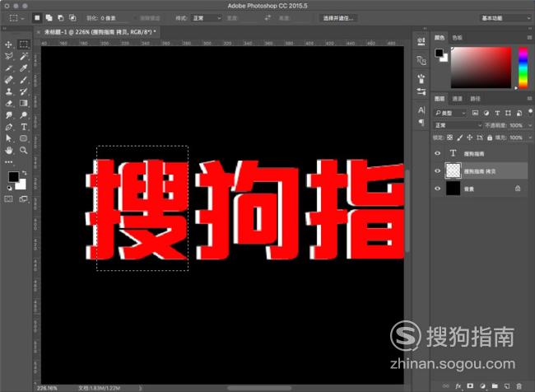The image size is (535, 392).
Task: Change screen mode button in toolbox
Action: (x=24, y=198)
